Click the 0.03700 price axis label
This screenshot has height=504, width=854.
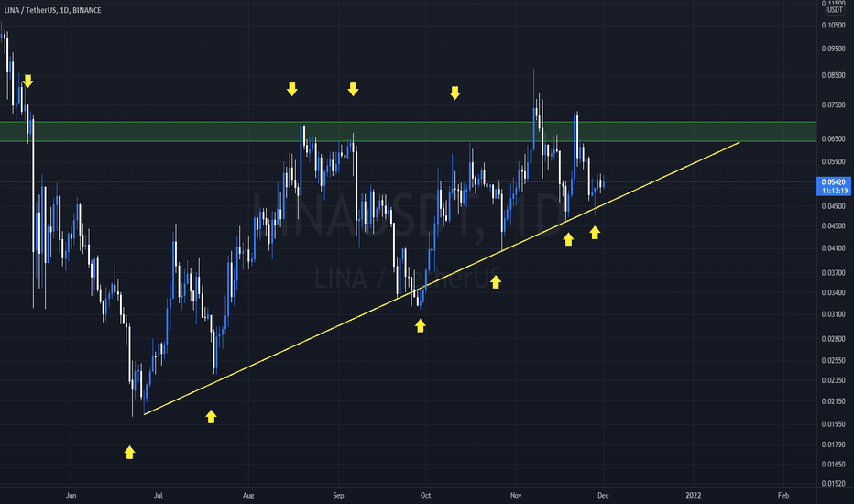coord(833,273)
